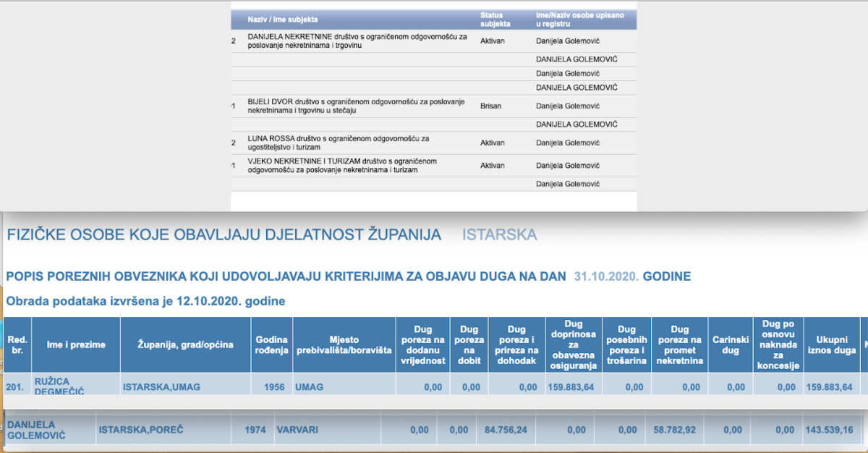Click the 'Brisan' status of BIJELI DVOR
This screenshot has width=868, height=453.
(x=491, y=106)
